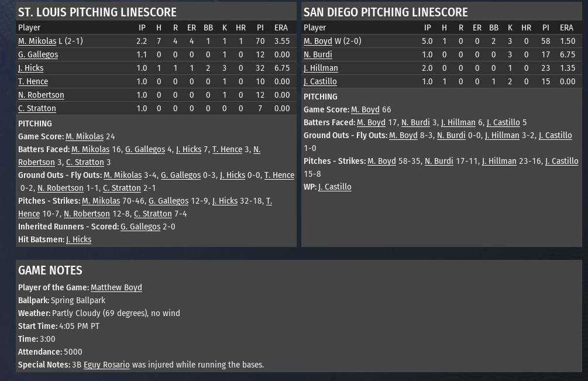
Task: Open N. Robertson in the player table
Action: pyautogui.click(x=41, y=95)
